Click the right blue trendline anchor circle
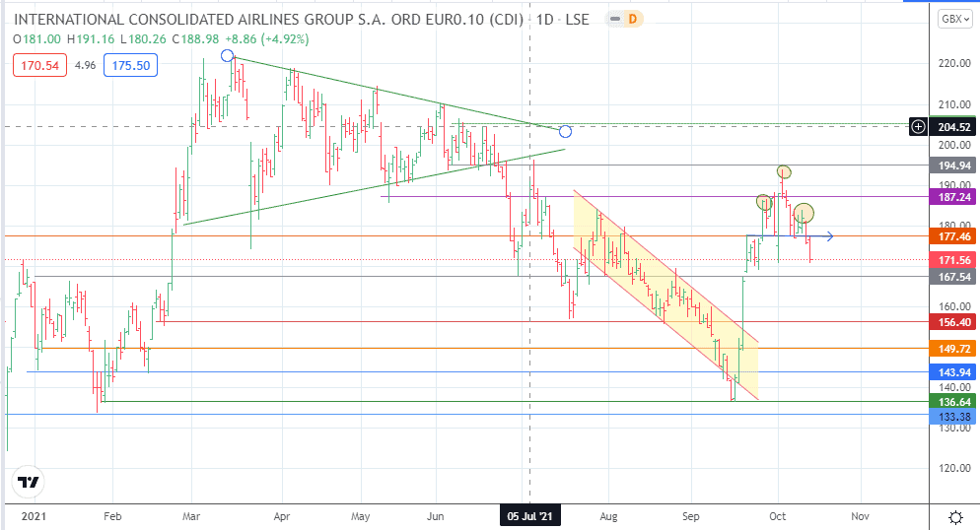The width and height of the screenshot is (980, 530). [566, 131]
